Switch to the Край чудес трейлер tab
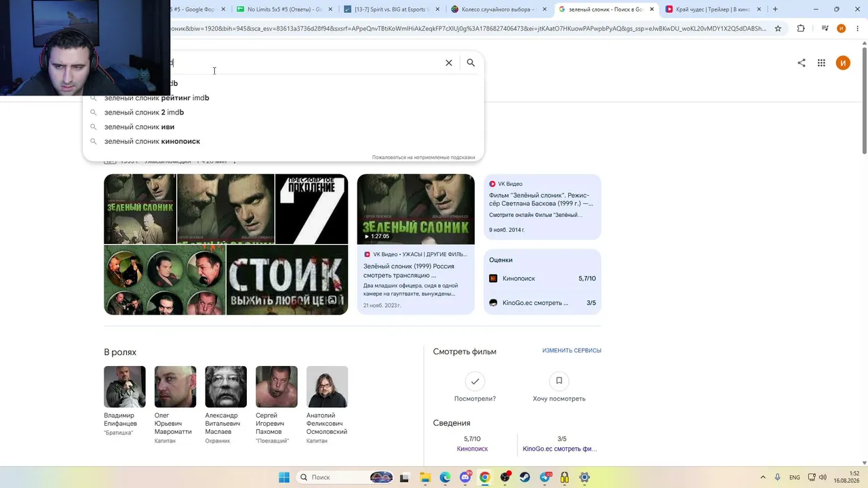Image resolution: width=868 pixels, height=488 pixels. click(714, 9)
